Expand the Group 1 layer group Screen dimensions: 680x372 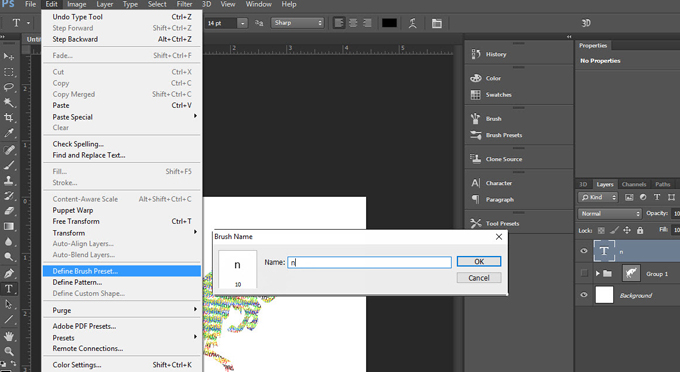[598, 274]
